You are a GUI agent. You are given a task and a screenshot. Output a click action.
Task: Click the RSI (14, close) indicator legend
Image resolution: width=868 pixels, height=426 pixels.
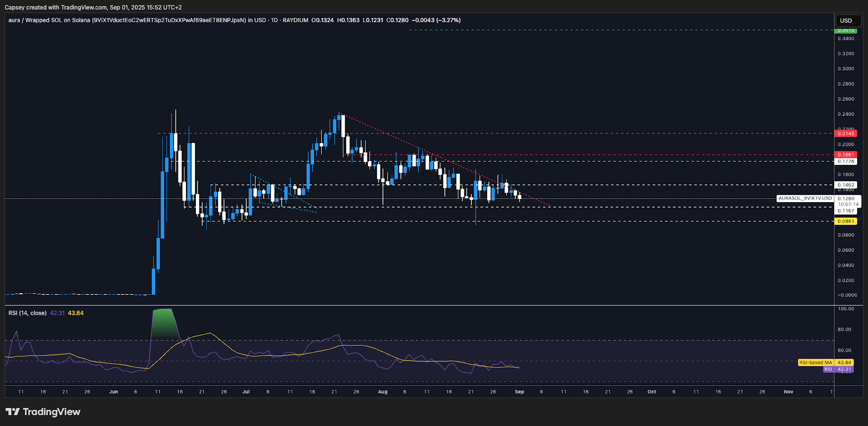coord(27,313)
